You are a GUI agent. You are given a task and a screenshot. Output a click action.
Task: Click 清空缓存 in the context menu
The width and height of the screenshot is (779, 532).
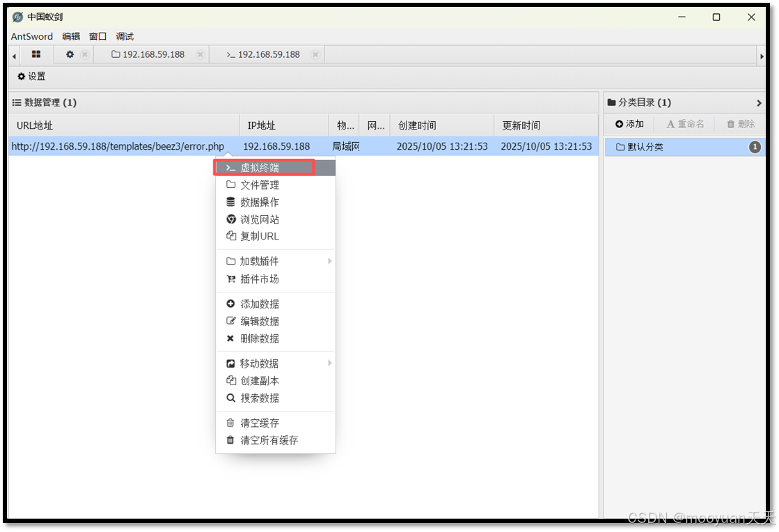(x=276, y=423)
